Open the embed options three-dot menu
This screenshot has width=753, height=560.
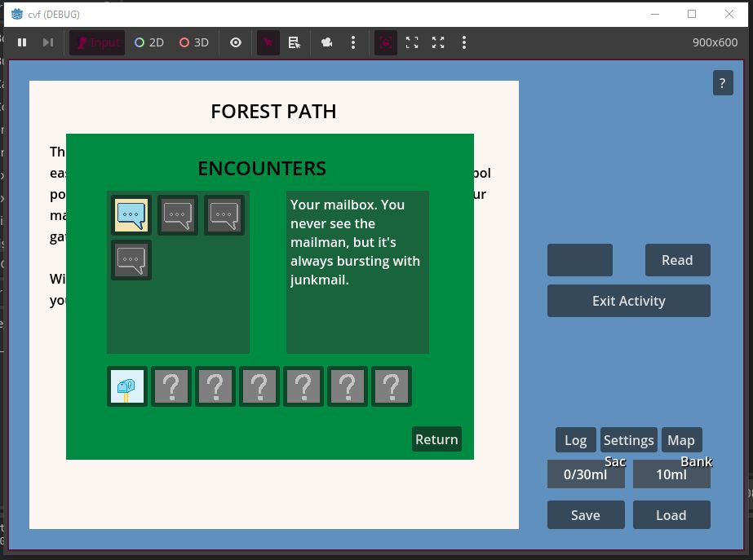[464, 42]
